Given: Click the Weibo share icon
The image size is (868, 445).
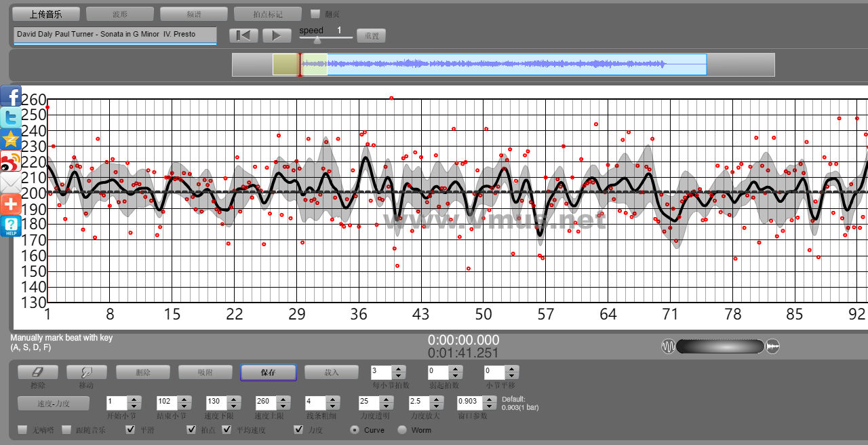Looking at the screenshot, I should coord(11,161).
